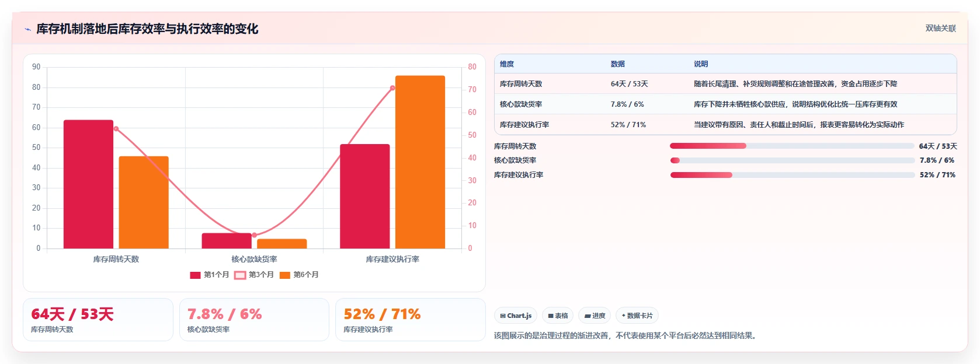Select the 库存建议执行率 progress bar

792,175
